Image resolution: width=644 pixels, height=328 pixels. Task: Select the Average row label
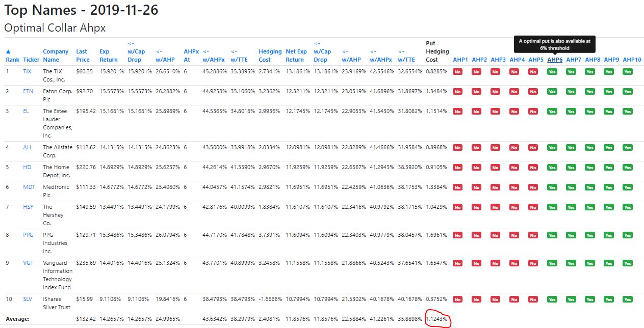coord(17,319)
